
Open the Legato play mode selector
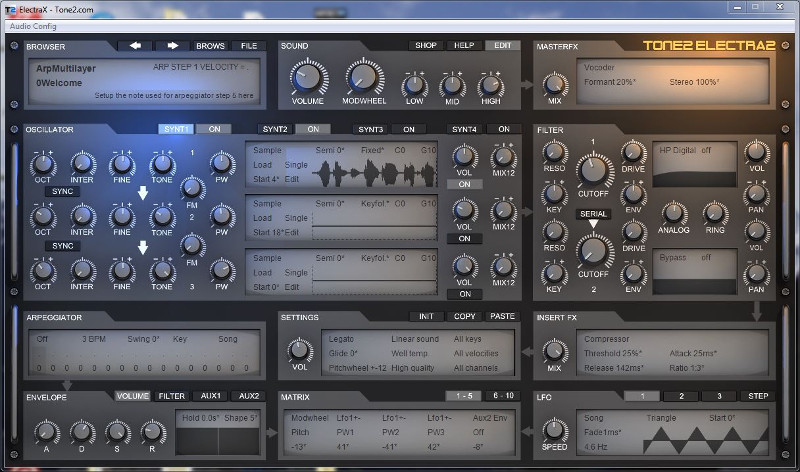[341, 339]
